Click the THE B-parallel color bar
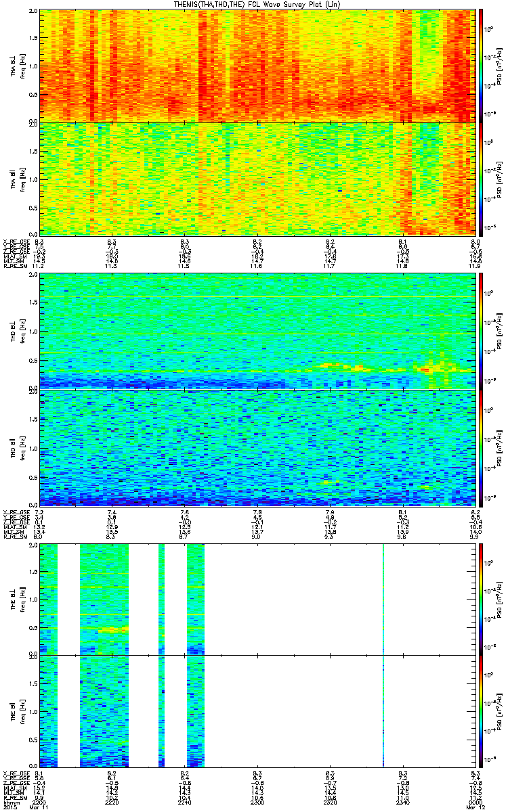The width and height of the screenshot is (508, 812). click(x=481, y=711)
